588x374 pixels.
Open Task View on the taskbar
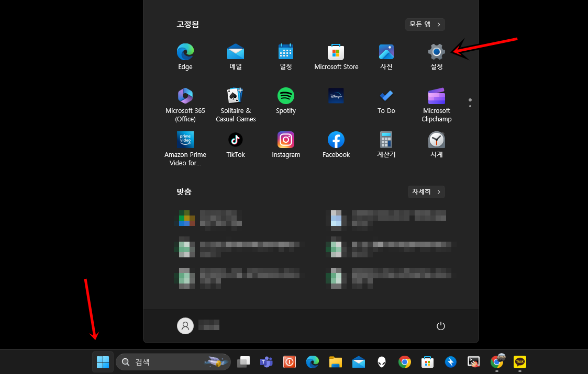[244, 362]
